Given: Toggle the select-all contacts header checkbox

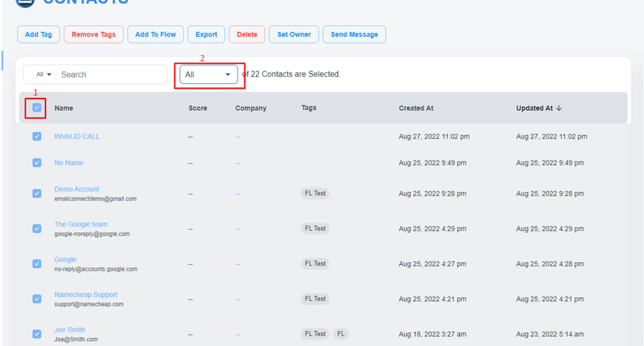Looking at the screenshot, I should pyautogui.click(x=37, y=108).
